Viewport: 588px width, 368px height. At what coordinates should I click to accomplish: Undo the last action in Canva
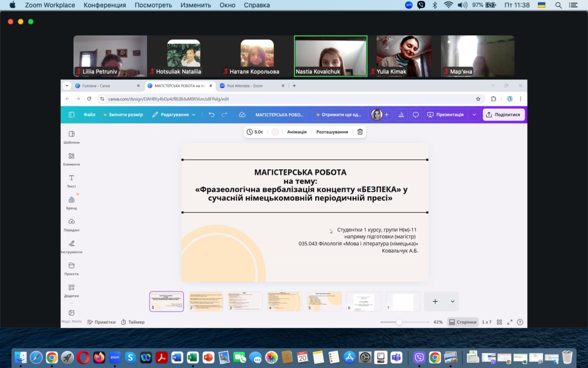click(212, 115)
